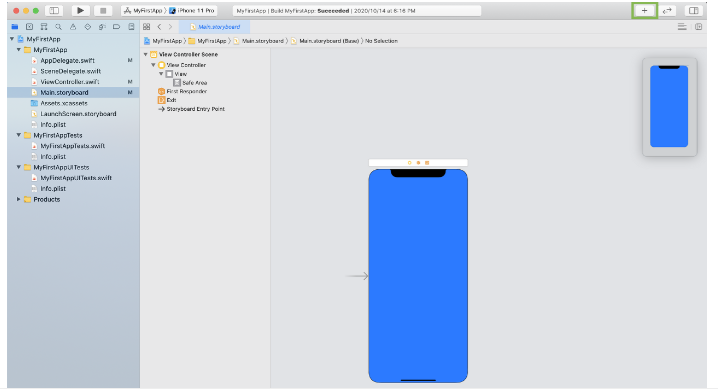Run the app with the Play button
Viewport: 718px width, 391px height.
pyautogui.click(x=80, y=11)
